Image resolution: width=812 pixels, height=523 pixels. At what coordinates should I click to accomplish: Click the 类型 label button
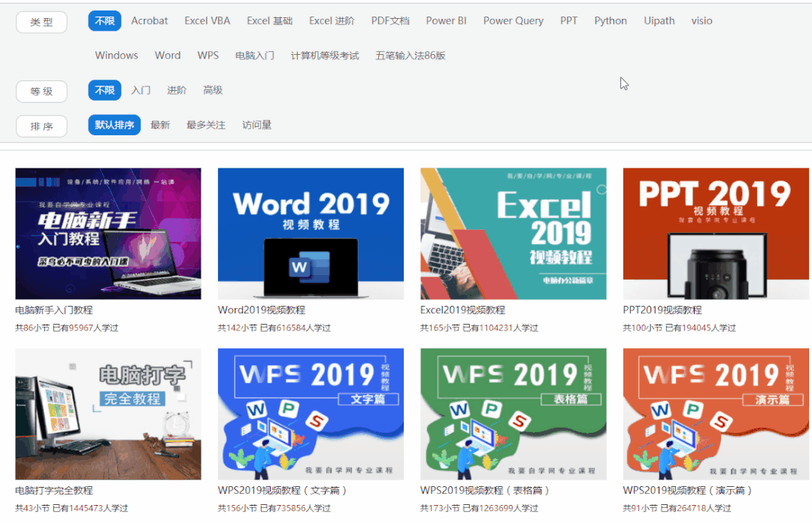pyautogui.click(x=41, y=23)
